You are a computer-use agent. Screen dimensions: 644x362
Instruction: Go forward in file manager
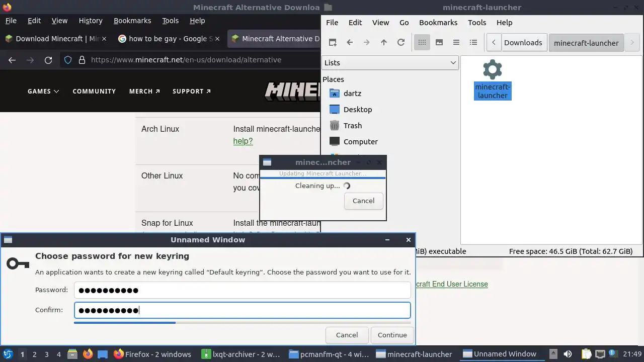click(367, 43)
